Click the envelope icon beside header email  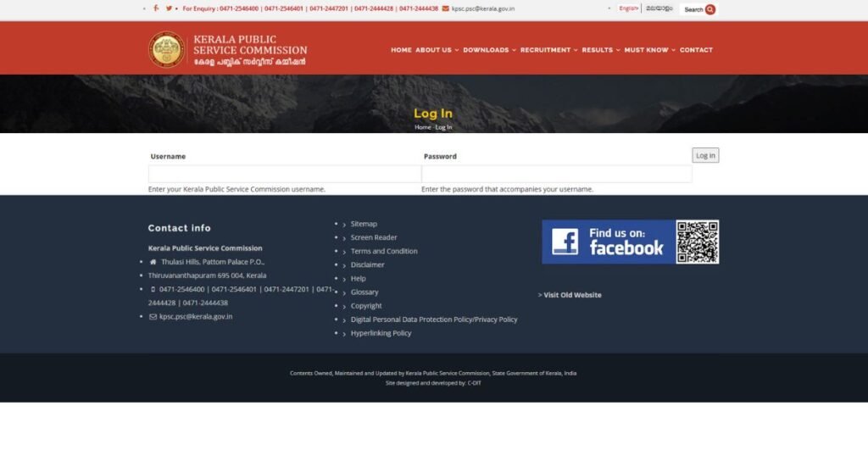coord(446,8)
